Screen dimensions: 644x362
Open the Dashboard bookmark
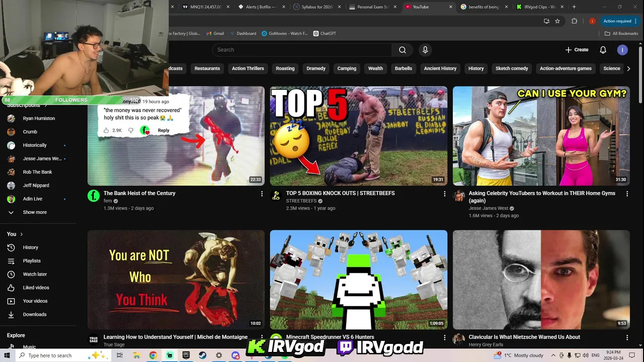click(243, 34)
